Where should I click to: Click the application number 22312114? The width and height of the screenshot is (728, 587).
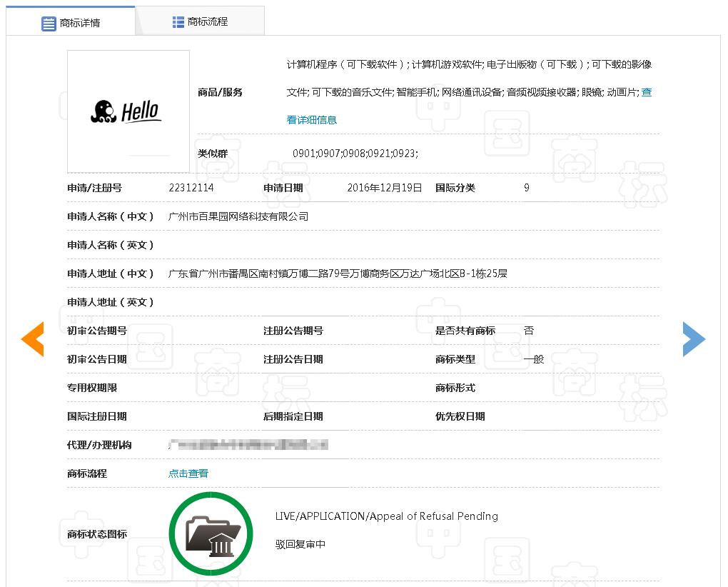(x=191, y=188)
